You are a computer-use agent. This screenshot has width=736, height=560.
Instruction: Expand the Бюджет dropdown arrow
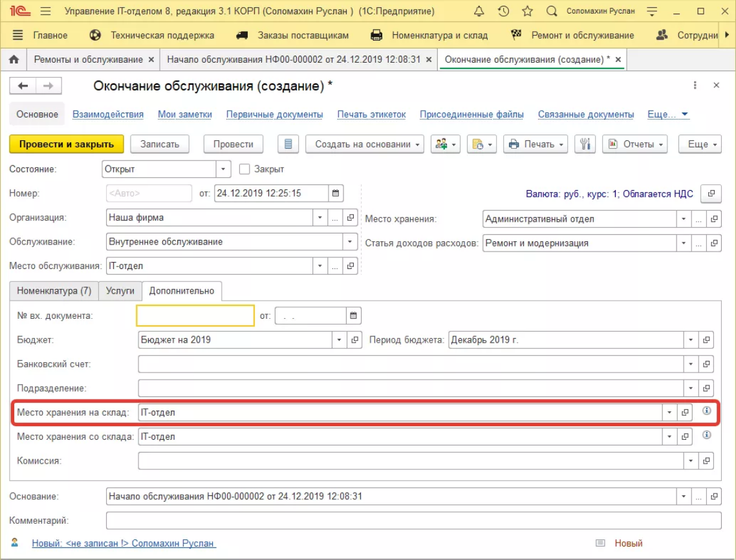tap(340, 339)
